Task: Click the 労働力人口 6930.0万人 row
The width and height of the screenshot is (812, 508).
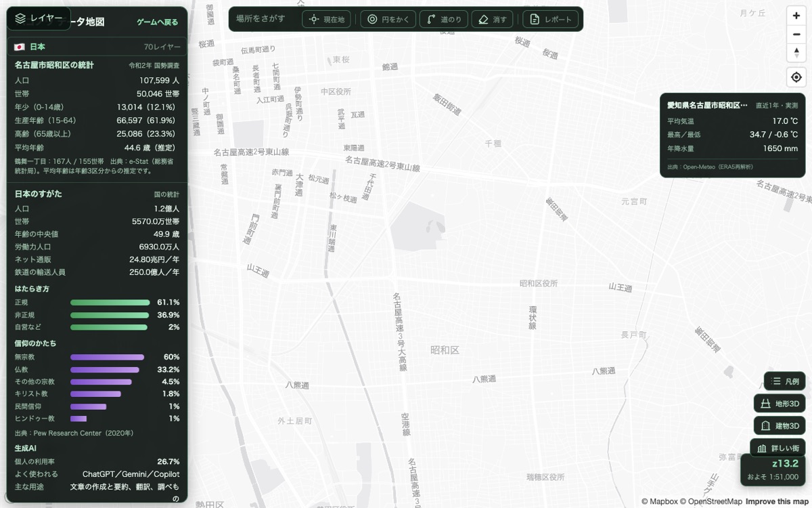Action: coord(97,247)
